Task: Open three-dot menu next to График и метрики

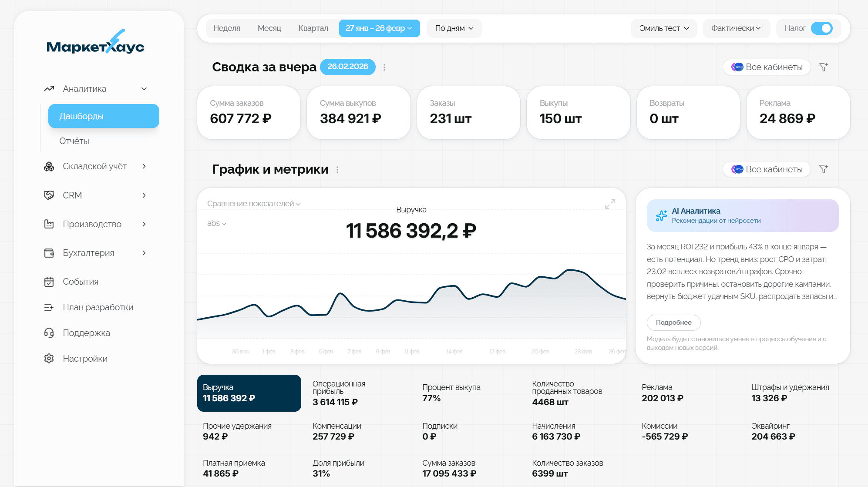Action: 337,170
